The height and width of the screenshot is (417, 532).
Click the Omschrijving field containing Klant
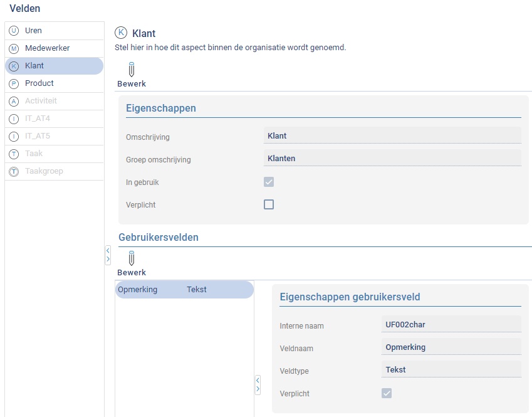point(392,135)
